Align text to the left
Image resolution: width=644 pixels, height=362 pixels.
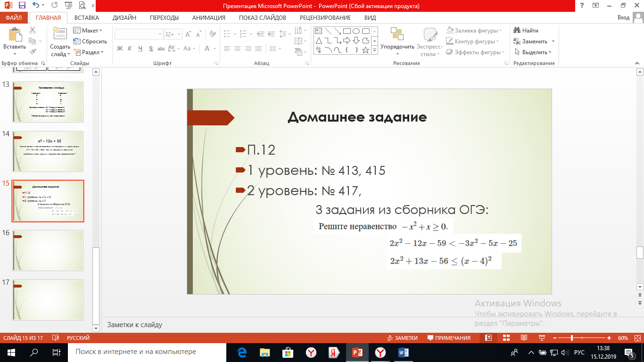pos(227,48)
